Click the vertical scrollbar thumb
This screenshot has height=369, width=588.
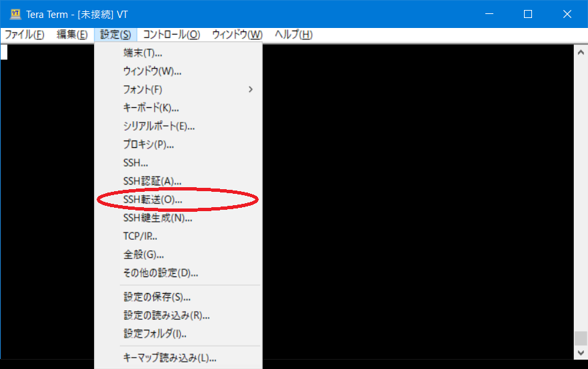click(581, 338)
